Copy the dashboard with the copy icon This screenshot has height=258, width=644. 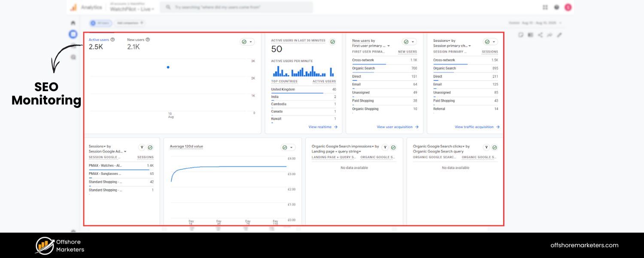[x=521, y=35]
